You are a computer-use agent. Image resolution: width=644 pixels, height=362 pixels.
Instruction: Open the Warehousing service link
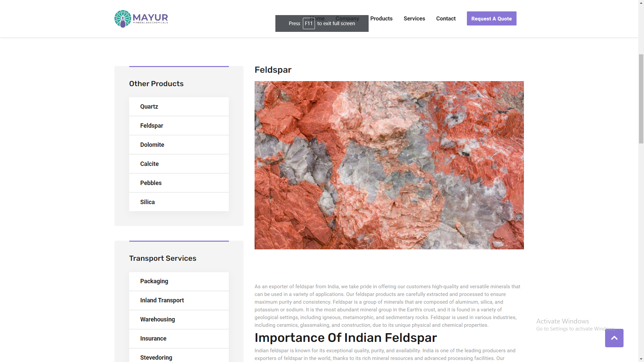pos(179,319)
